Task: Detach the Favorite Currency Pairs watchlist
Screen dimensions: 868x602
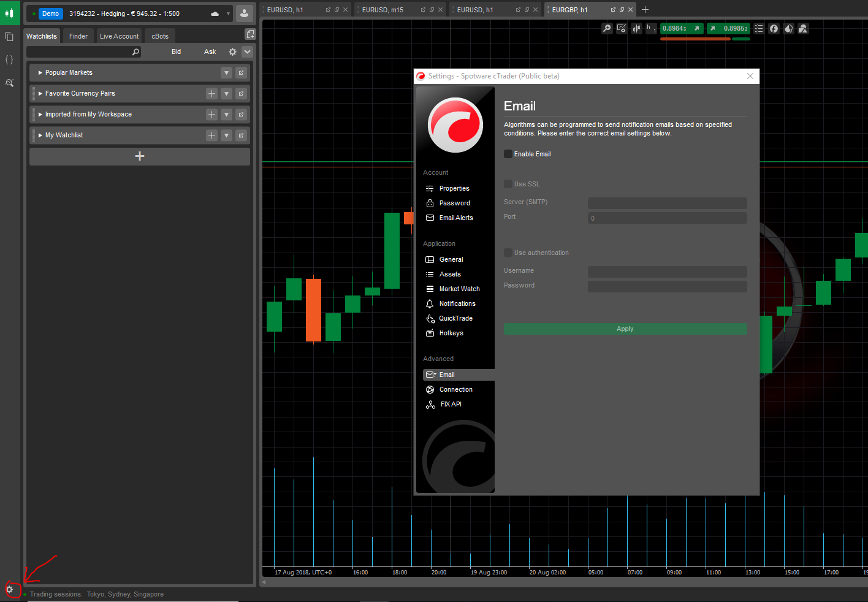Action: 241,94
